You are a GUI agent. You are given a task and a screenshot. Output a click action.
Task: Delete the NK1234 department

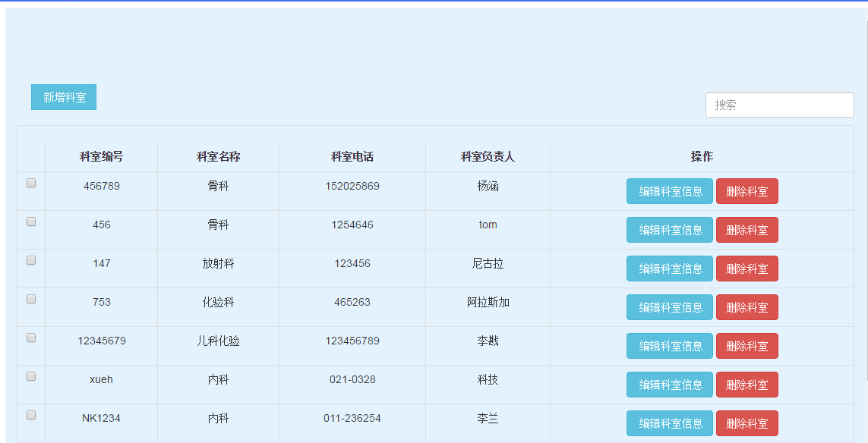coord(746,423)
